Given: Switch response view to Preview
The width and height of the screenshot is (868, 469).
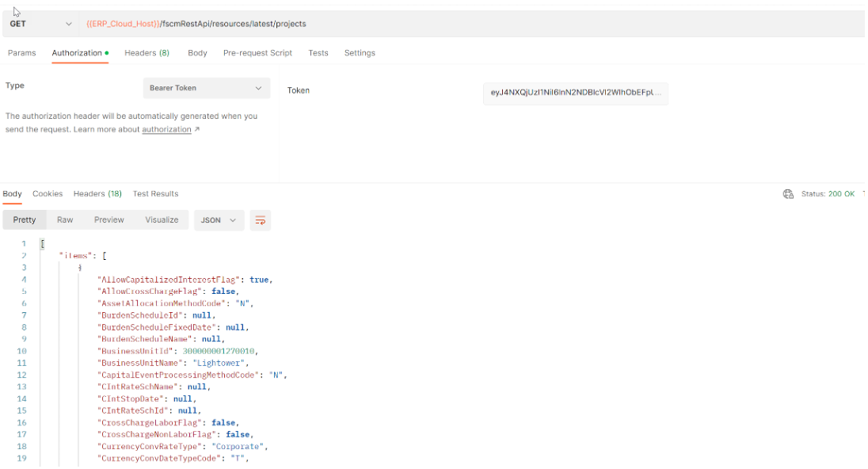Looking at the screenshot, I should [x=109, y=219].
